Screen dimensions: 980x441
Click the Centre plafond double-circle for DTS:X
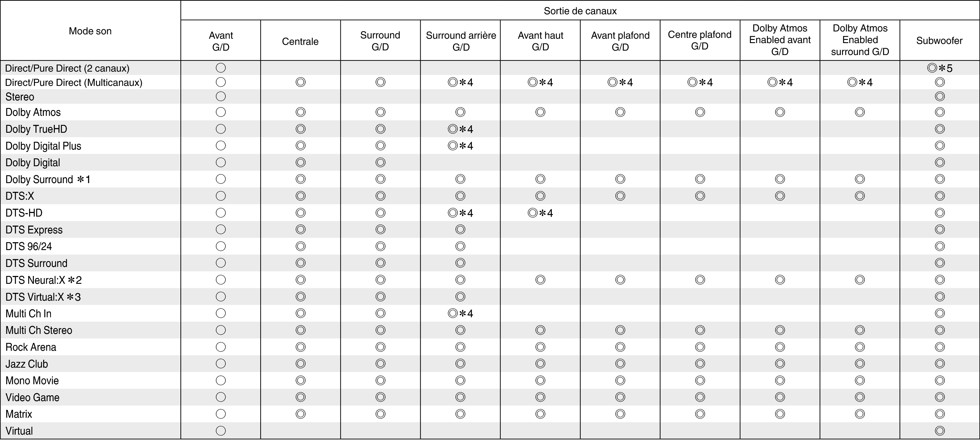(x=700, y=196)
